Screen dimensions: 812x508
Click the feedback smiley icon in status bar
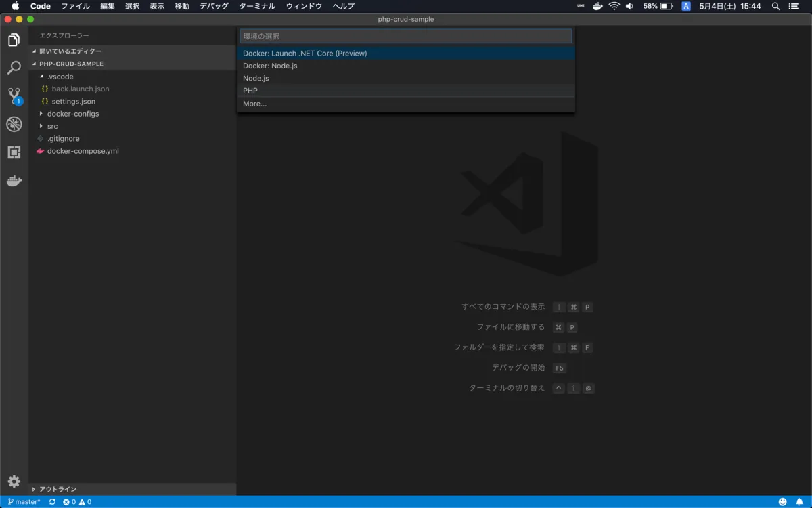[x=783, y=502]
